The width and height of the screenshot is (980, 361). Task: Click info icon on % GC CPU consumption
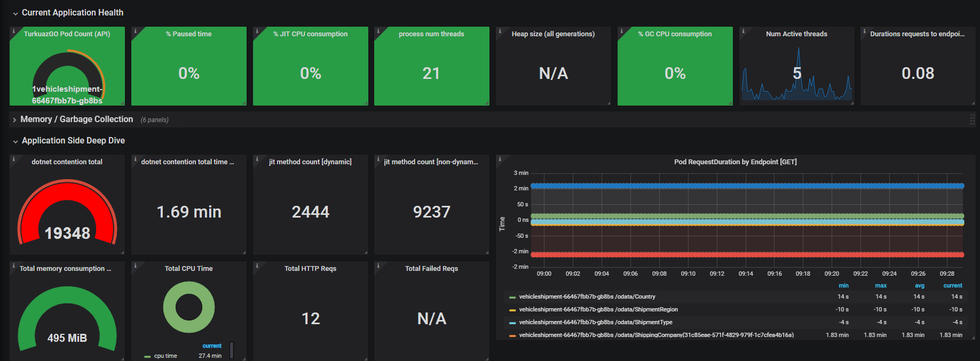click(x=622, y=31)
